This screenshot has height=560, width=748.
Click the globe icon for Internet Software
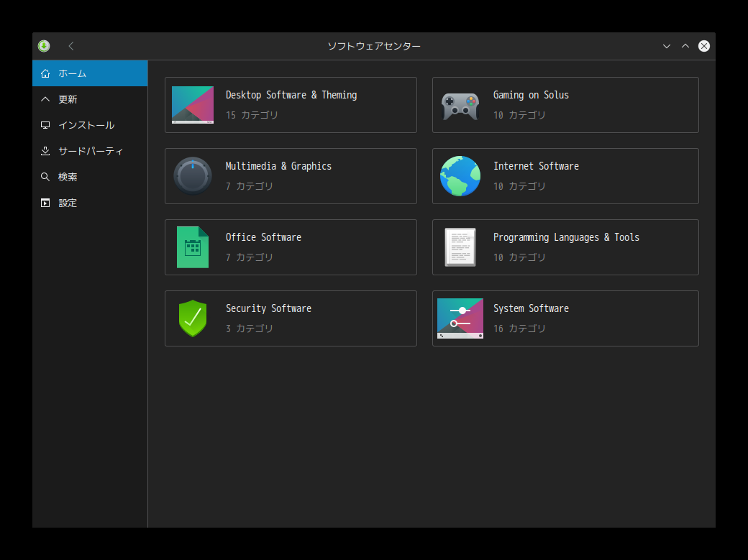(460, 176)
